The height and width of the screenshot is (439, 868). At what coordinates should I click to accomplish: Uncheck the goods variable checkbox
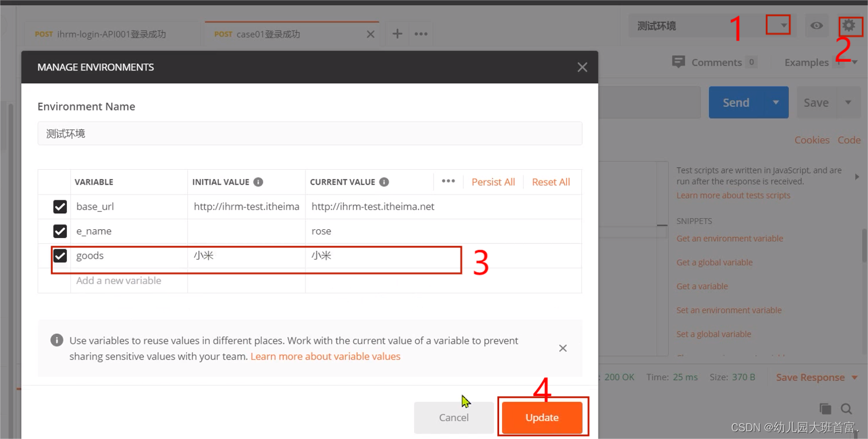click(60, 256)
